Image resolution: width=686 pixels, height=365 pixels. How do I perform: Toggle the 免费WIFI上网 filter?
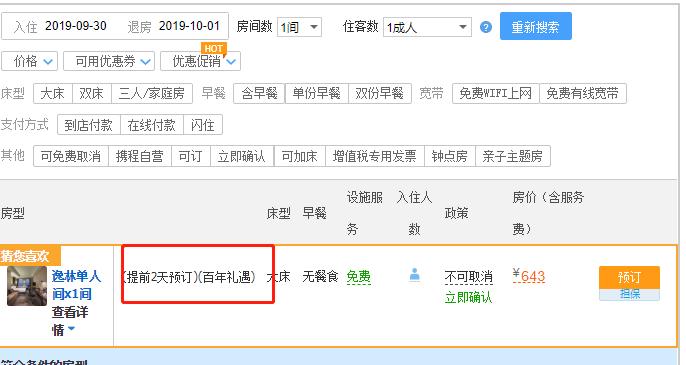pos(495,93)
